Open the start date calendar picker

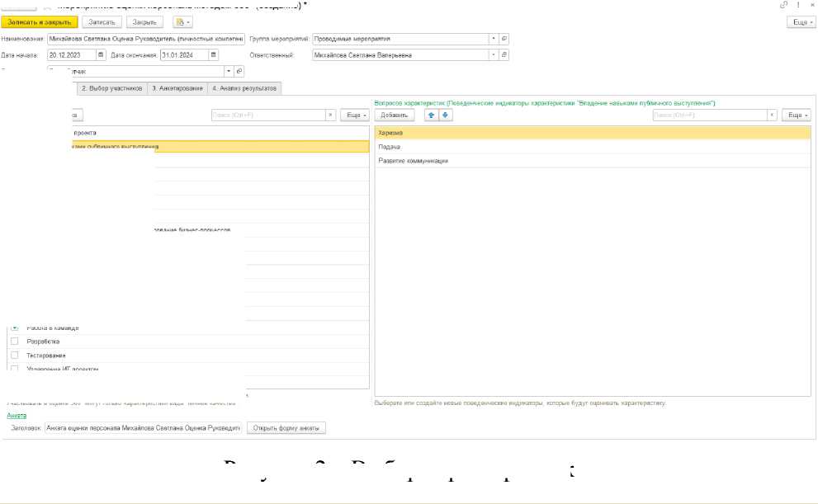point(102,55)
